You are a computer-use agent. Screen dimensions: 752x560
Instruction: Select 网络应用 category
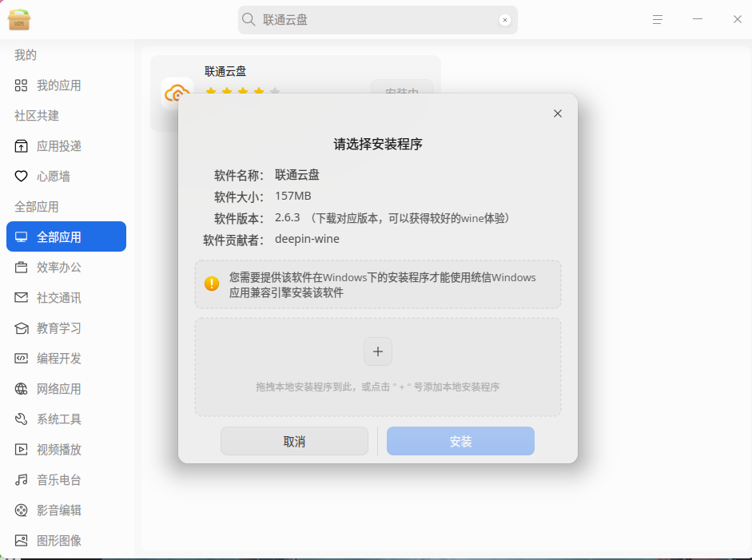[66, 389]
